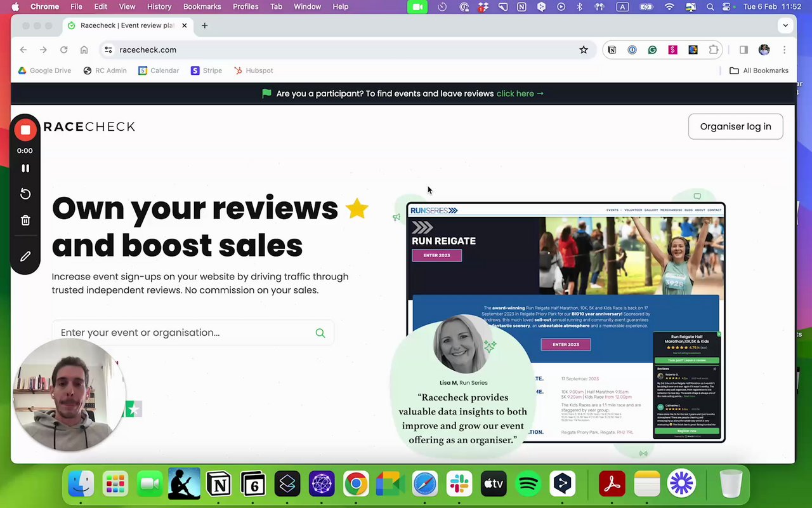Image resolution: width=812 pixels, height=508 pixels.
Task: Pause the recording in the recorder panel
Action: pos(25,168)
